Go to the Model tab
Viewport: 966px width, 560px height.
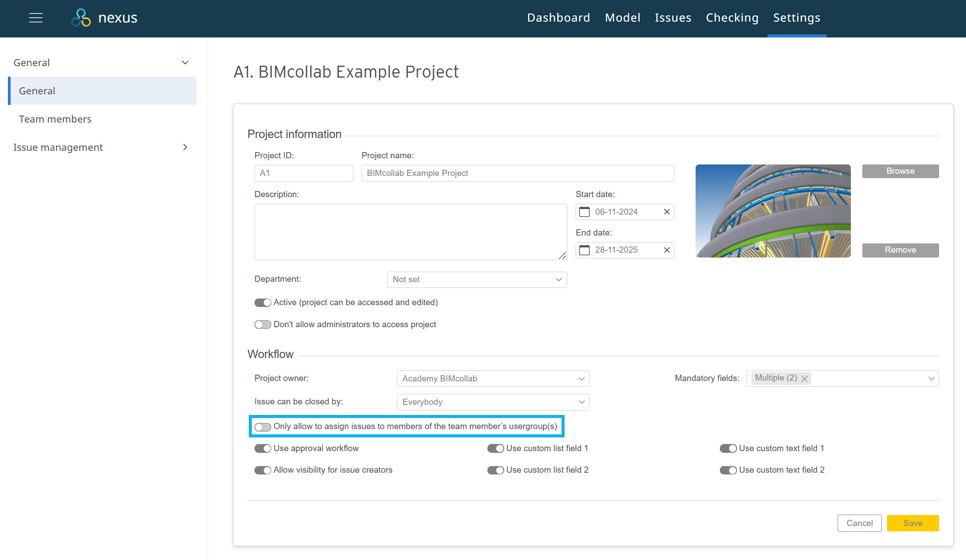622,18
